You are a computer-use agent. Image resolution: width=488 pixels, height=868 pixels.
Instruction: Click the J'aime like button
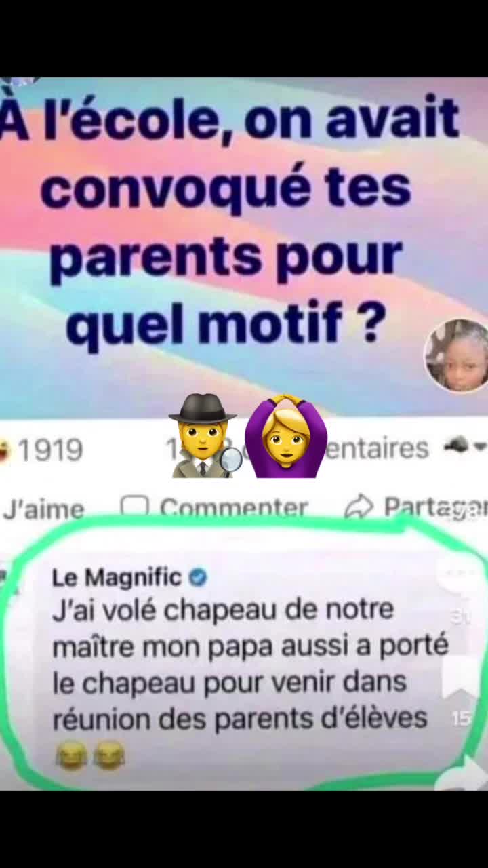coord(43,509)
